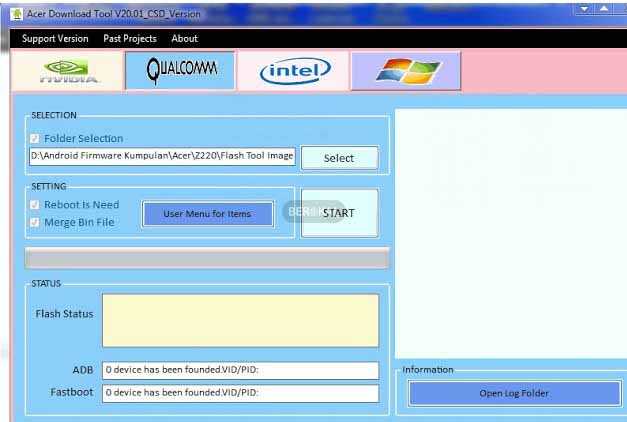Open the About menu
The height and width of the screenshot is (422, 627).
point(184,38)
